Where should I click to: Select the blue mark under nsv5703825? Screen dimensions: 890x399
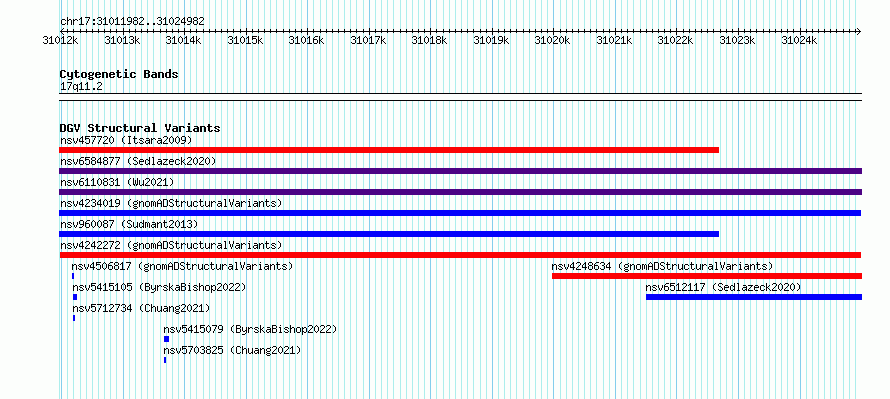coord(165,360)
